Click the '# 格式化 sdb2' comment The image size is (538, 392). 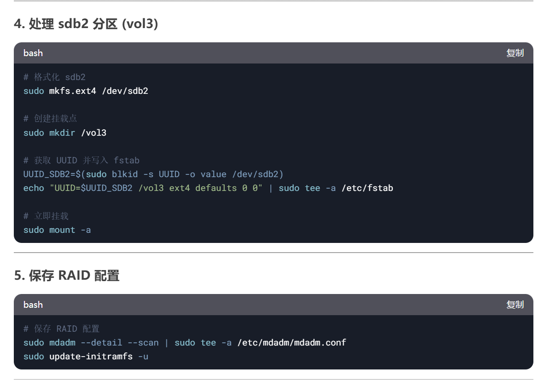pyautogui.click(x=54, y=77)
